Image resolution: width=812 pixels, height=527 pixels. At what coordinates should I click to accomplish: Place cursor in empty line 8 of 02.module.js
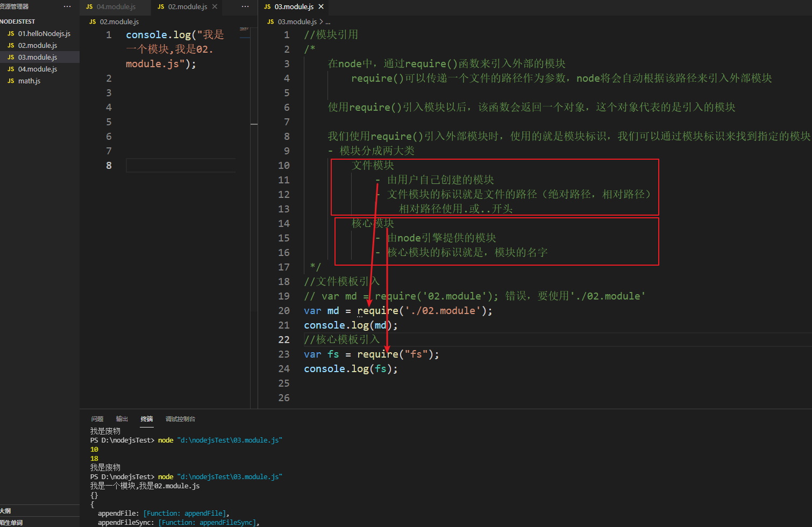(181, 166)
